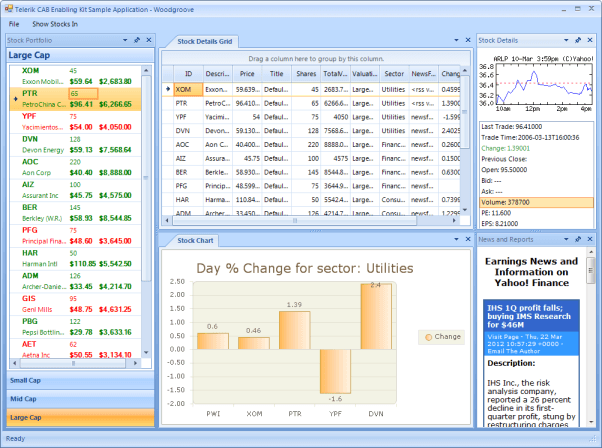Open Stock Details panel options dropdown
The width and height of the screenshot is (602, 448).
coord(566,40)
